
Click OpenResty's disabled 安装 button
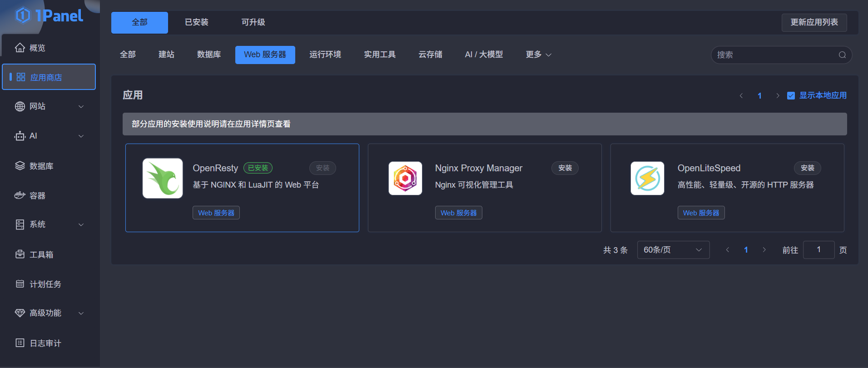[322, 168]
